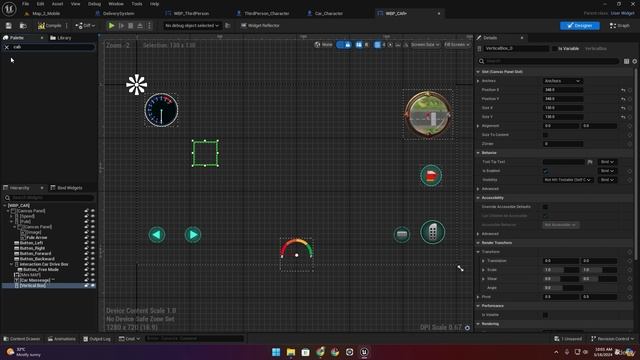Select Button_Free Mode in the hierarchy
This screenshot has width=640, height=360.
click(40, 270)
